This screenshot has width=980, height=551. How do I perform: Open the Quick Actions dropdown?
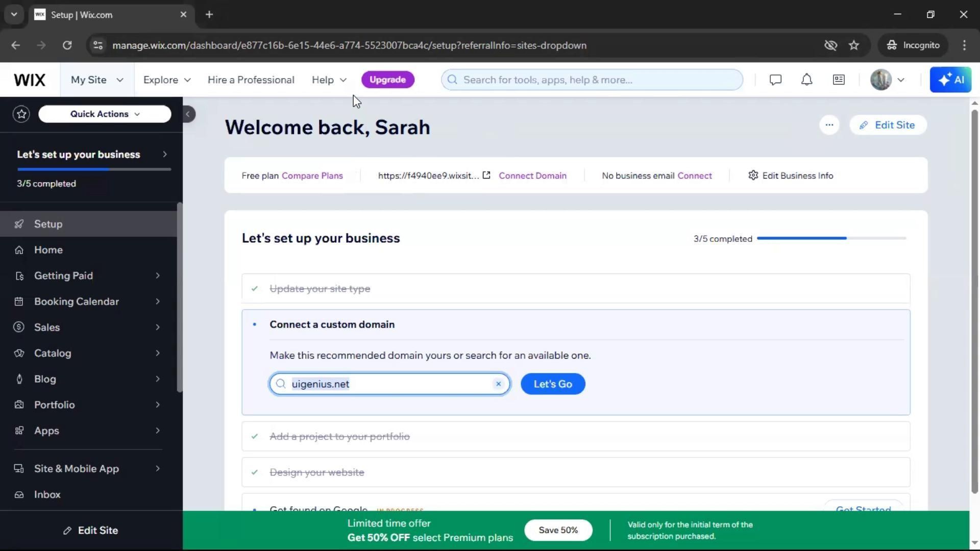pyautogui.click(x=105, y=114)
